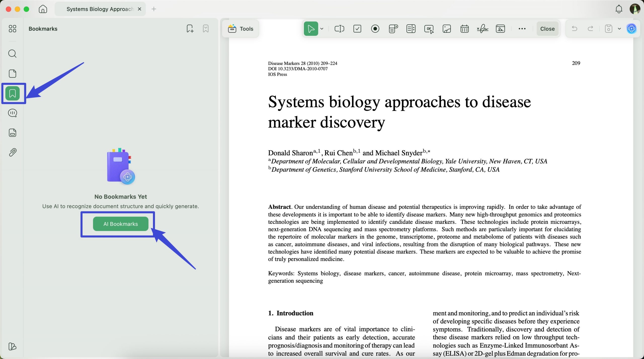Click the AI Bookmarks button

tap(120, 224)
